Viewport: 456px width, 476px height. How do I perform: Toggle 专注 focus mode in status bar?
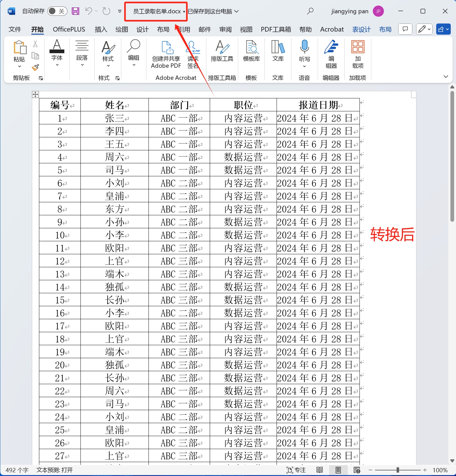pyautogui.click(x=296, y=470)
